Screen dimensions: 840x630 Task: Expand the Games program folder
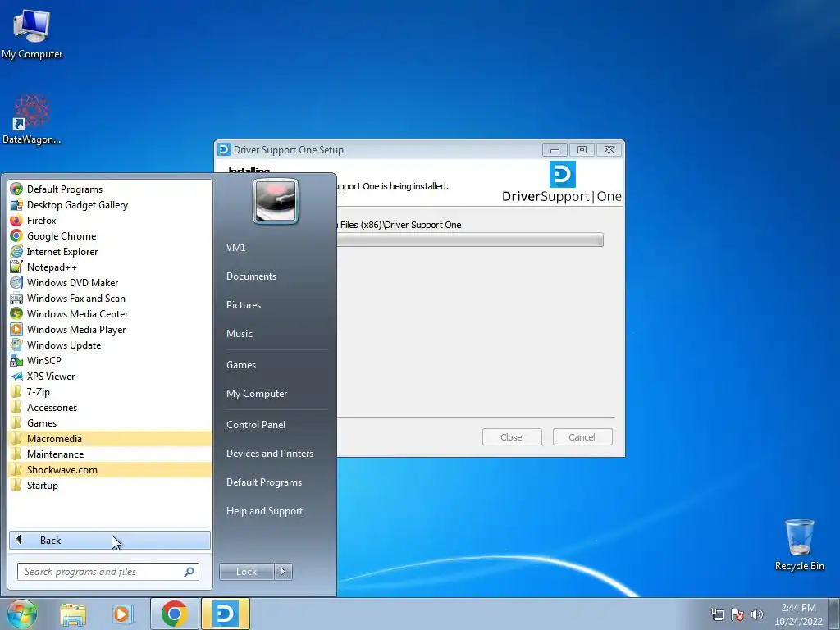[x=111, y=422]
